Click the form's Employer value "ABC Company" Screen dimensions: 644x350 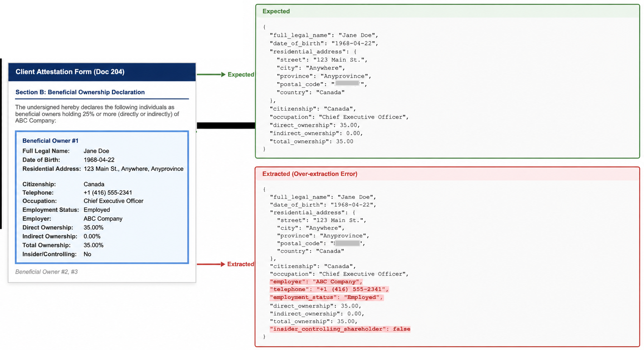pos(103,219)
